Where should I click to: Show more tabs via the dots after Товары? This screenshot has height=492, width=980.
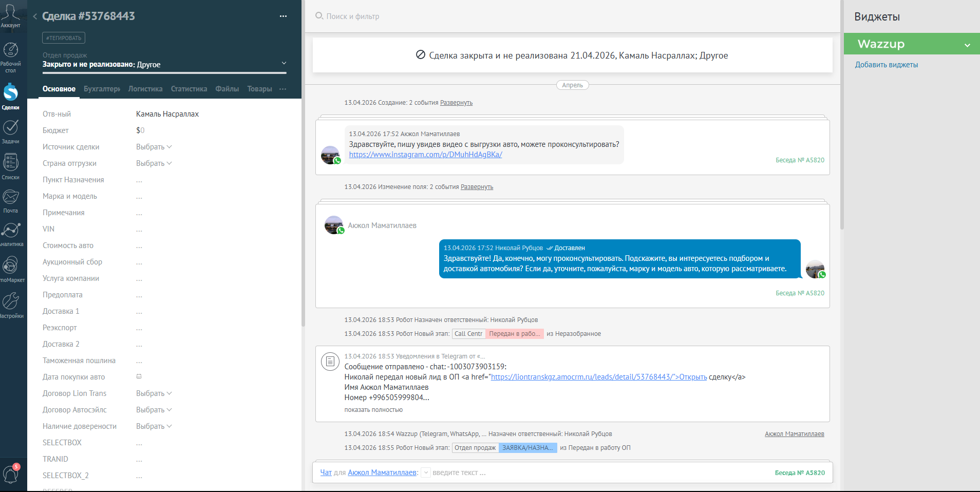coord(282,89)
